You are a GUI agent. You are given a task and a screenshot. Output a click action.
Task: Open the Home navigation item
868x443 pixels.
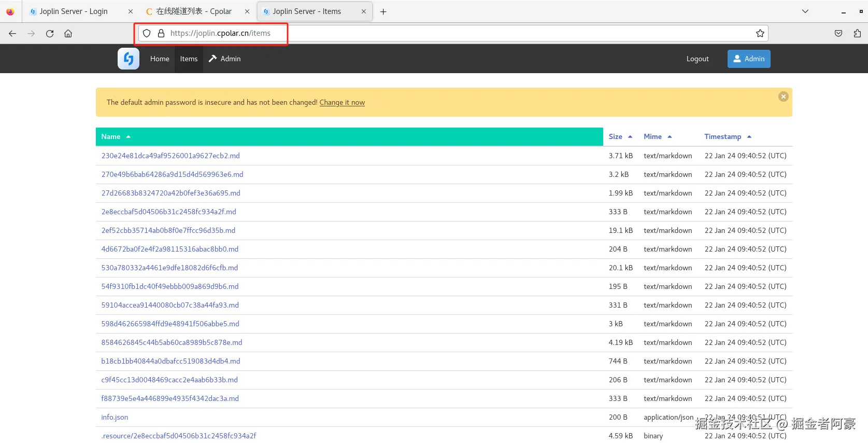160,59
